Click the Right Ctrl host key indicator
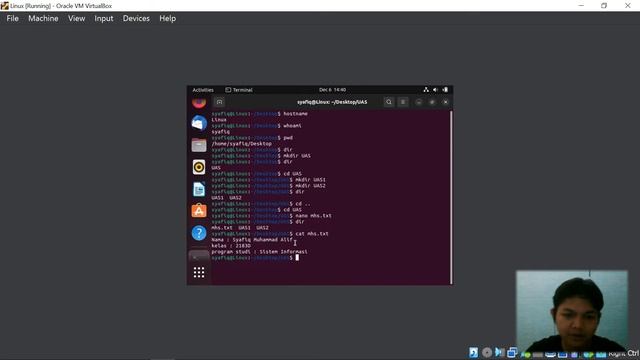The height and width of the screenshot is (360, 640). 624,353
